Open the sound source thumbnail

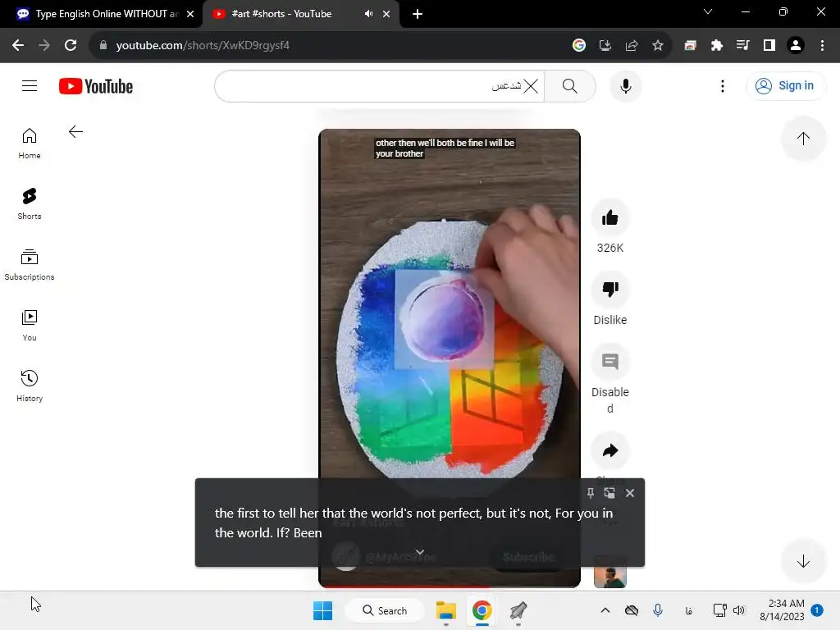pos(609,572)
